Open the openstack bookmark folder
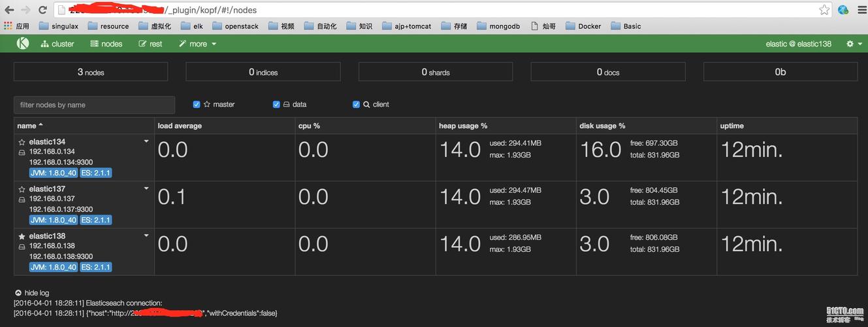The height and width of the screenshot is (327, 868). tap(234, 26)
